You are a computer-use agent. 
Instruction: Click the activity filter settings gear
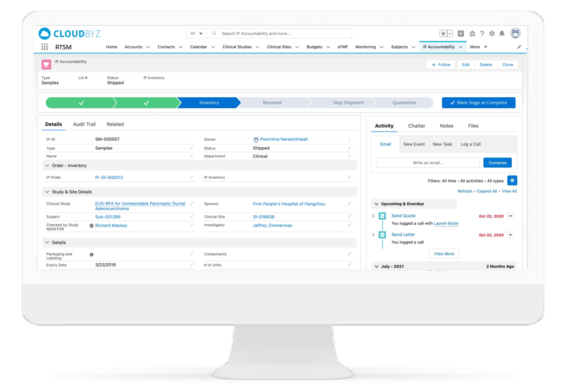coord(512,180)
